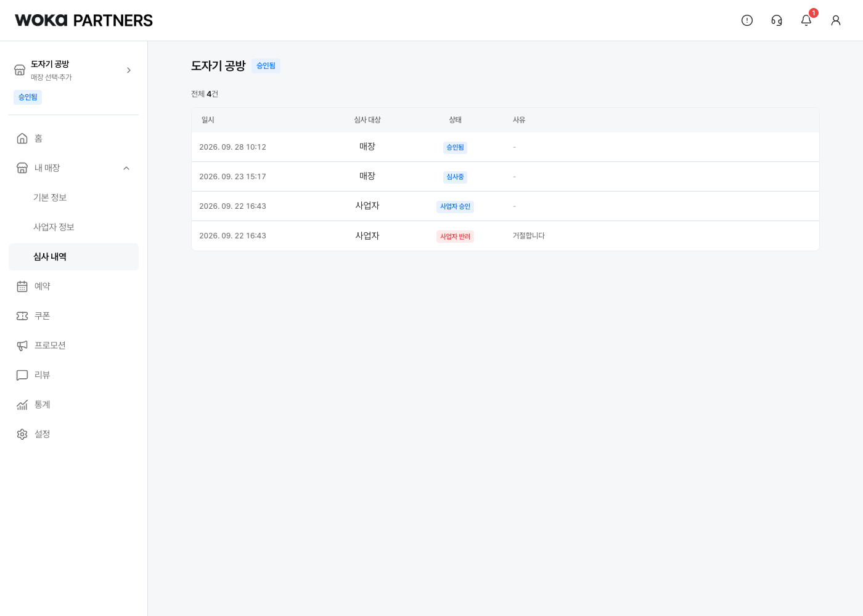Select the row dated 2026. 09. 28 10:12

tap(505, 147)
